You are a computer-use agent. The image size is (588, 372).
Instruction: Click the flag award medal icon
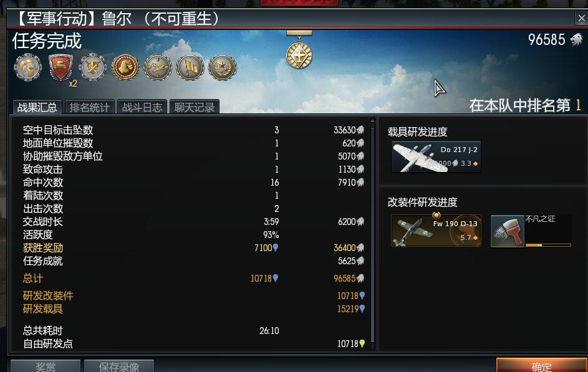pyautogui.click(x=190, y=67)
